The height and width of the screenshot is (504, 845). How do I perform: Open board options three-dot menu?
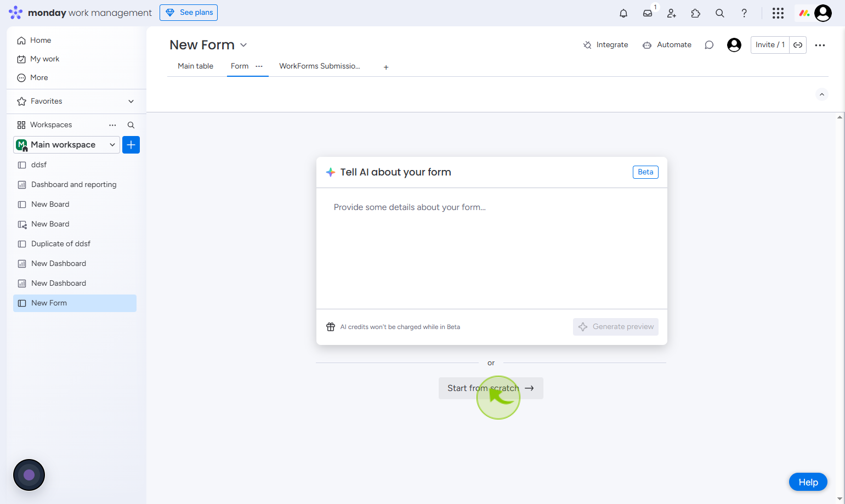click(x=820, y=45)
